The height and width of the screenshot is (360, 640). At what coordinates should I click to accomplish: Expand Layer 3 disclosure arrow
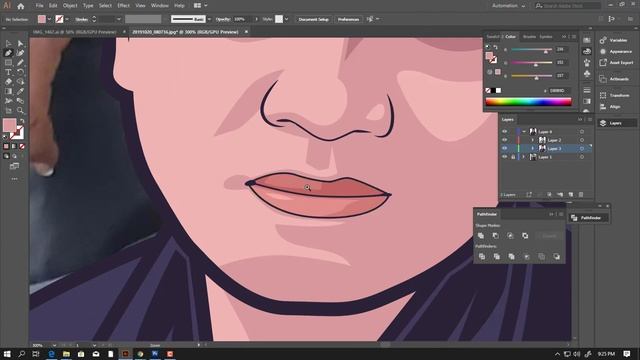tap(532, 149)
